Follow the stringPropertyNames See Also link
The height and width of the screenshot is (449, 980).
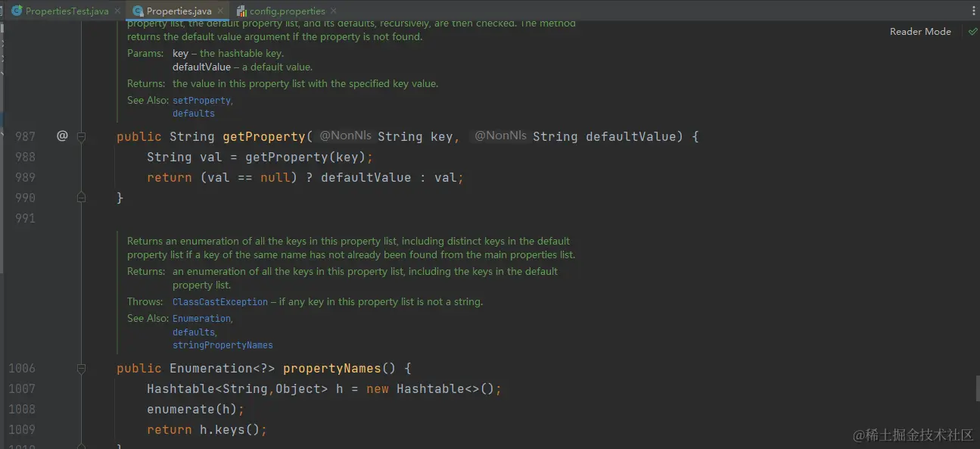pos(222,345)
